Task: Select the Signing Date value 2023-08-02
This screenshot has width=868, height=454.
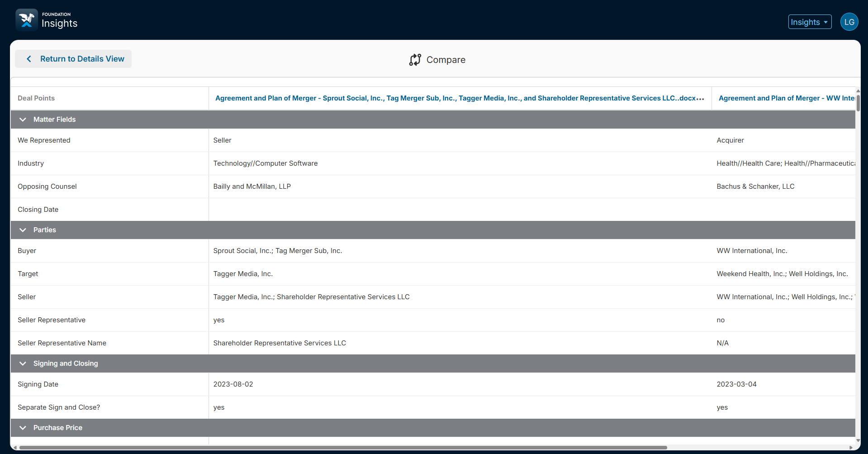Action: (233, 384)
